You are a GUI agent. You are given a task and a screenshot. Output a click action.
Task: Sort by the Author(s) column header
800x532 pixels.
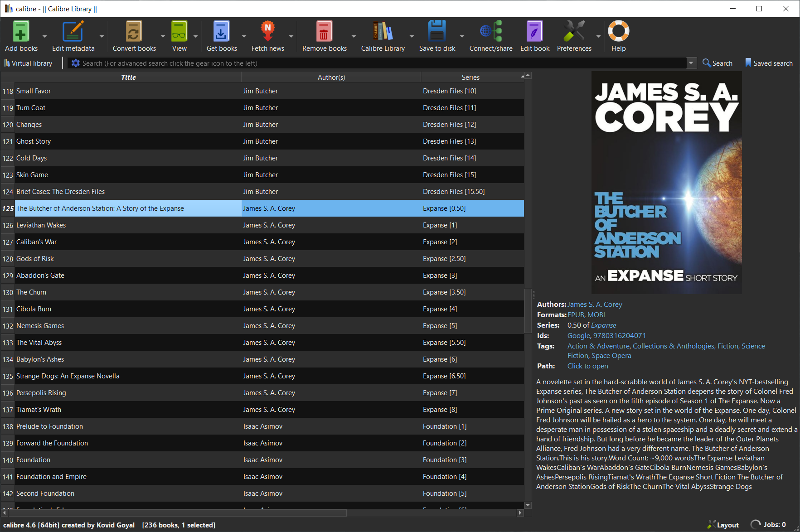click(x=331, y=77)
